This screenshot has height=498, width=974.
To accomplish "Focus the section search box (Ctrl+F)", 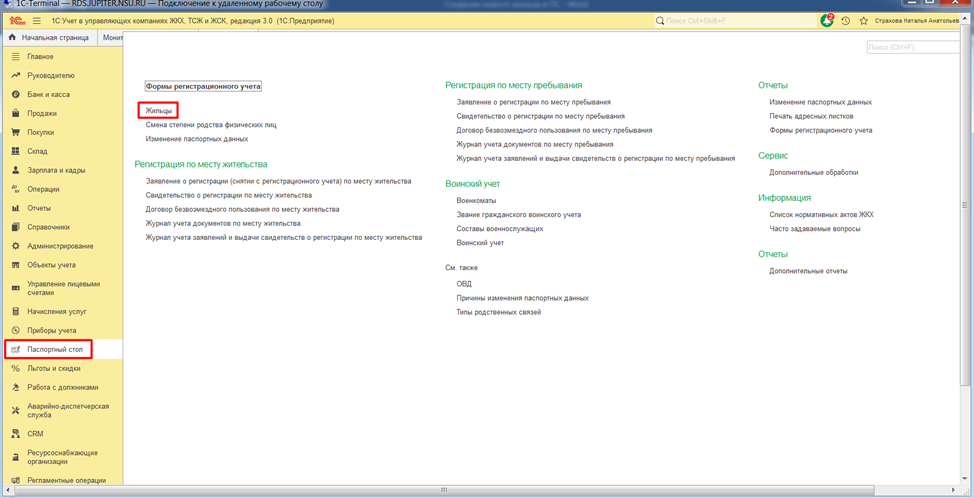I will pos(912,47).
